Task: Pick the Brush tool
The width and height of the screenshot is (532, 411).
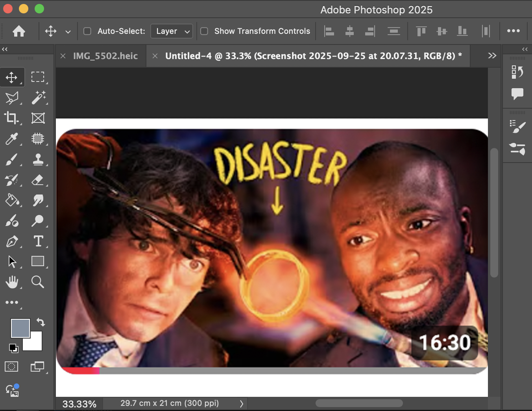Action: coord(12,159)
